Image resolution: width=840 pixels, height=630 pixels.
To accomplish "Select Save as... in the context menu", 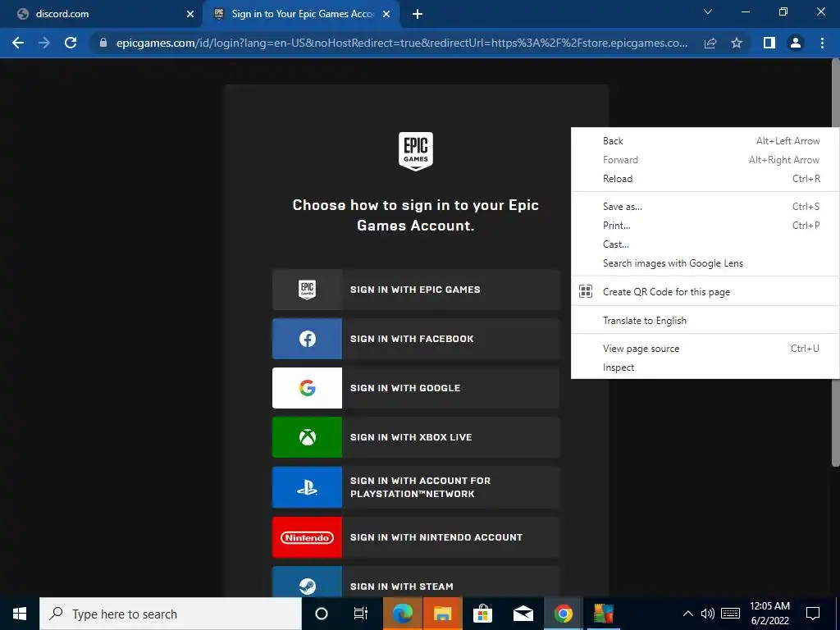I will pos(705,206).
